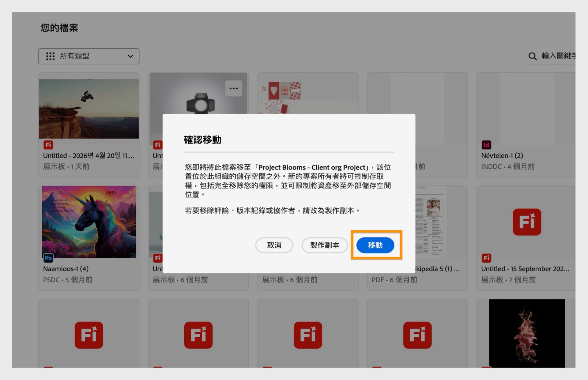
Task: Click Fi badge on Untitled 2026 card
Action: [48, 145]
